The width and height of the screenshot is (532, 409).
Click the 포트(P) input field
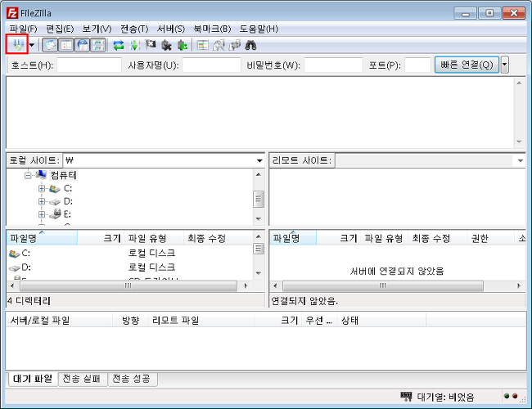417,65
